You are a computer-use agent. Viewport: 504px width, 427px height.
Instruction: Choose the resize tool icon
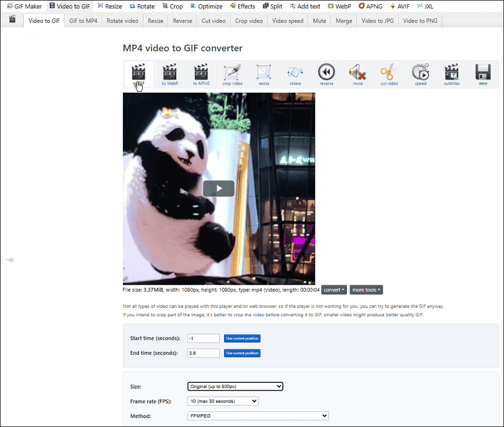tap(264, 74)
